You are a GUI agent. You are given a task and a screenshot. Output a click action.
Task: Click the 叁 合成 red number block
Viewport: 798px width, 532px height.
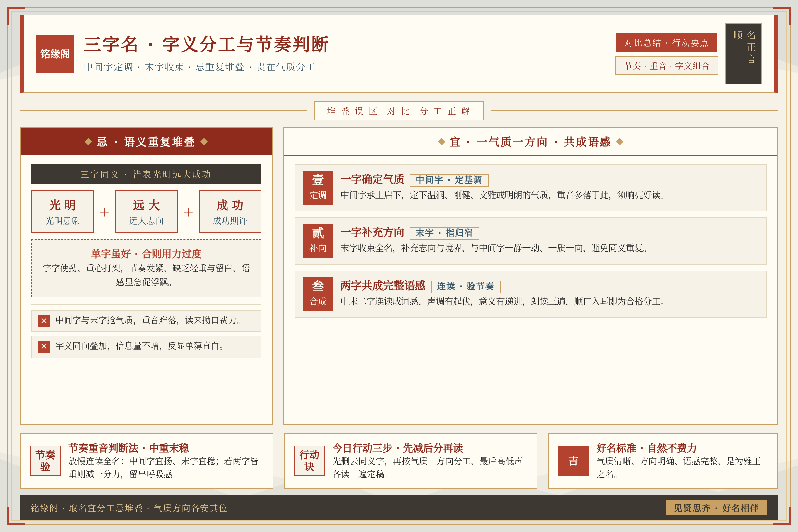click(318, 294)
